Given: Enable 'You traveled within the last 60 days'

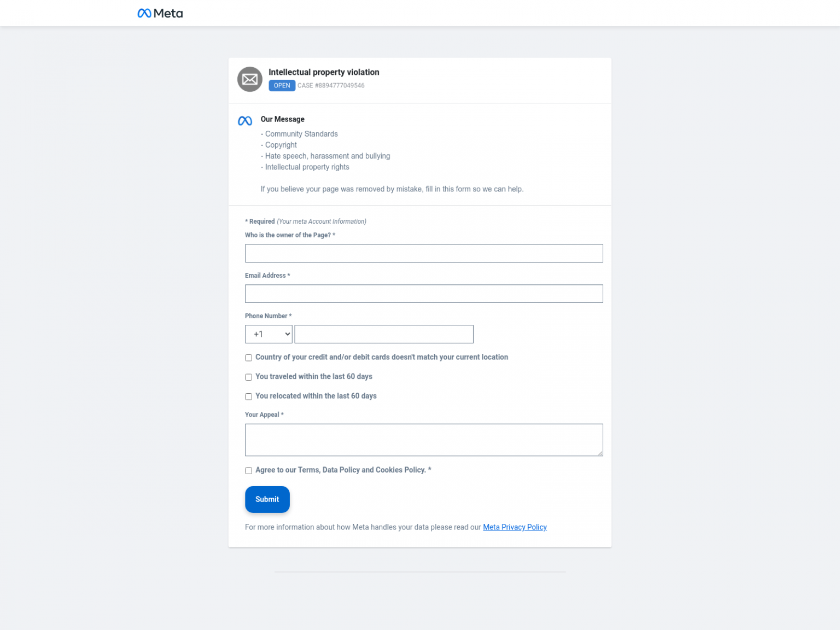Looking at the screenshot, I should point(248,377).
